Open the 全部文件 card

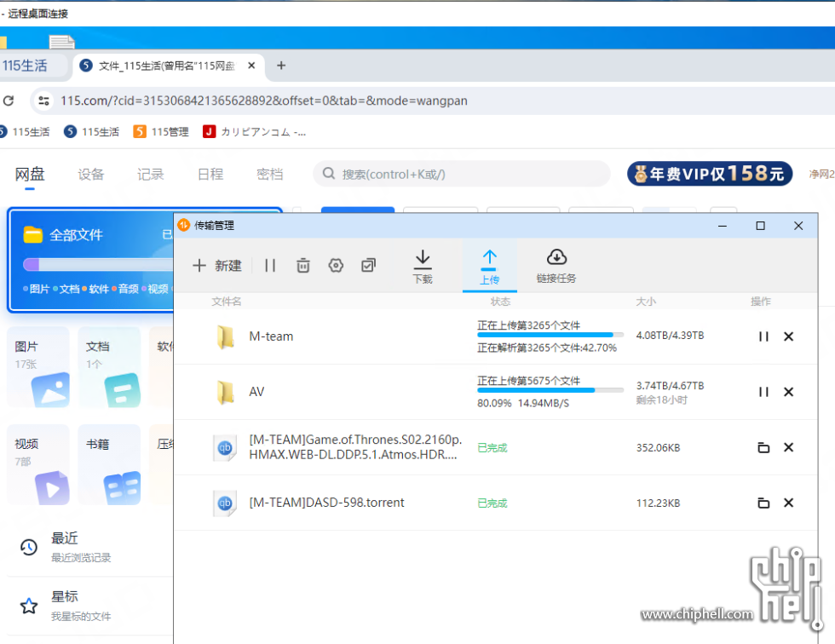(91, 260)
